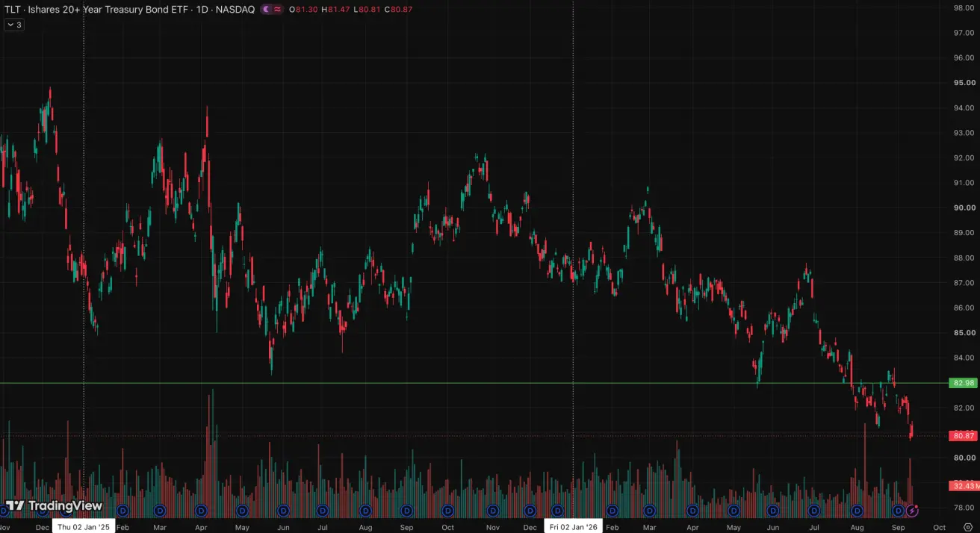Click the dividend marker for Jul 2025
Screen dimensions: 980x533
coord(324,511)
